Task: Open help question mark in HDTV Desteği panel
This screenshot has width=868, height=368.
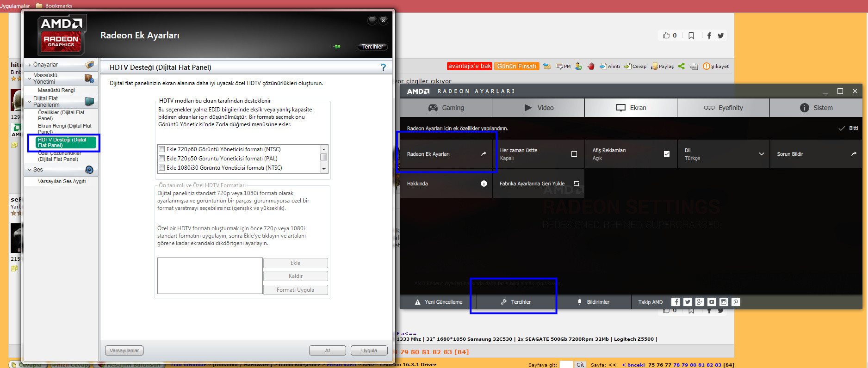Action: tap(383, 67)
